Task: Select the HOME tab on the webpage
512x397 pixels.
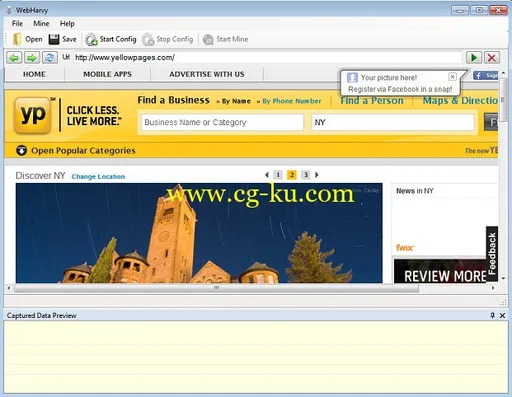Action: [x=34, y=74]
